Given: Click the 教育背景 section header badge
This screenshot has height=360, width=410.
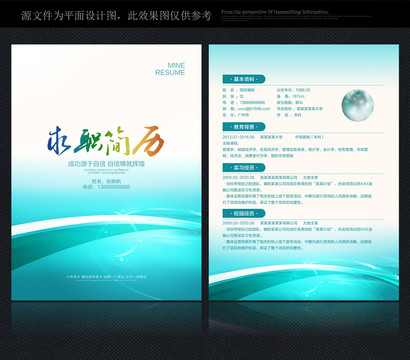Looking at the screenshot, I should pyautogui.click(x=244, y=127).
